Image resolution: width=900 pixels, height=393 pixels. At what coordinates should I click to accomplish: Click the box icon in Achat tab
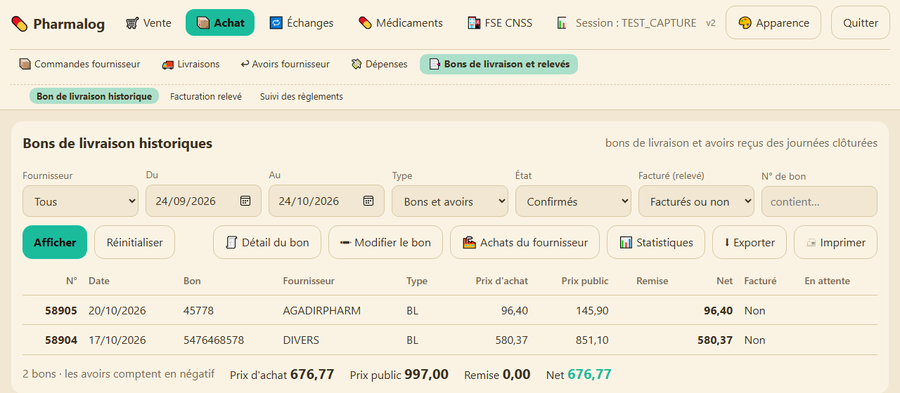[203, 23]
